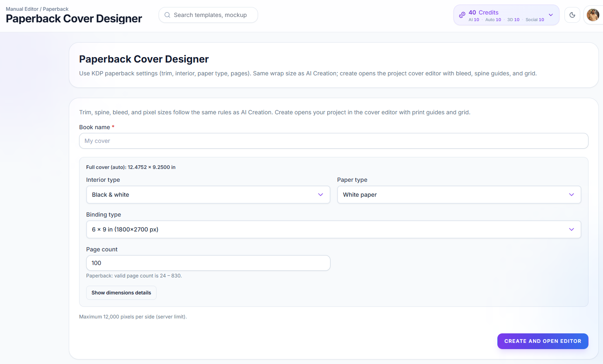Click the Paperback Cover Designer card heading
603x364 pixels.
pos(144,59)
